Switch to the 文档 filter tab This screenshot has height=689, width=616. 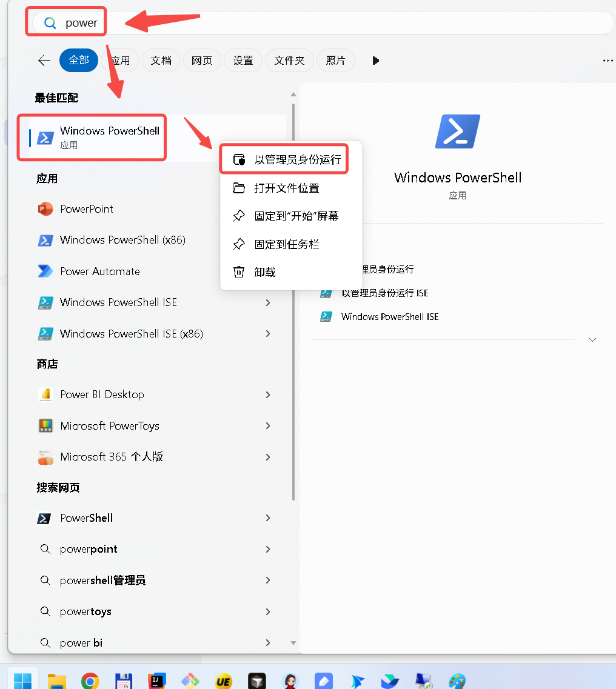161,60
